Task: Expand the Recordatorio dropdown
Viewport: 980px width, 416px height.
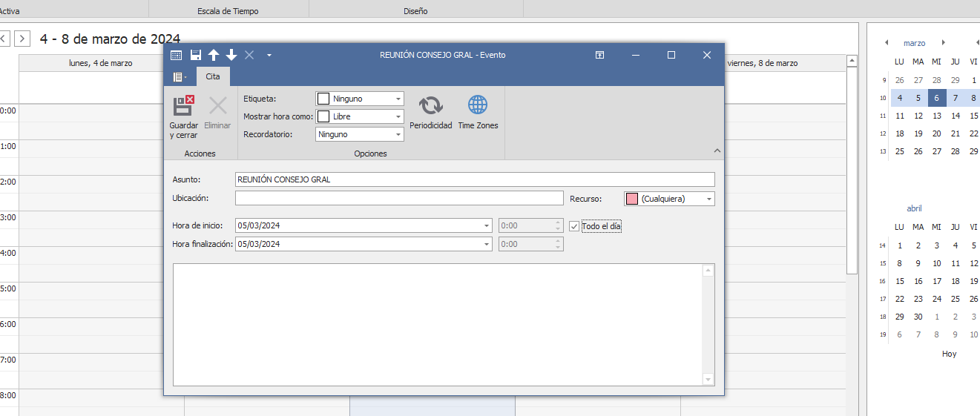Action: tap(398, 134)
